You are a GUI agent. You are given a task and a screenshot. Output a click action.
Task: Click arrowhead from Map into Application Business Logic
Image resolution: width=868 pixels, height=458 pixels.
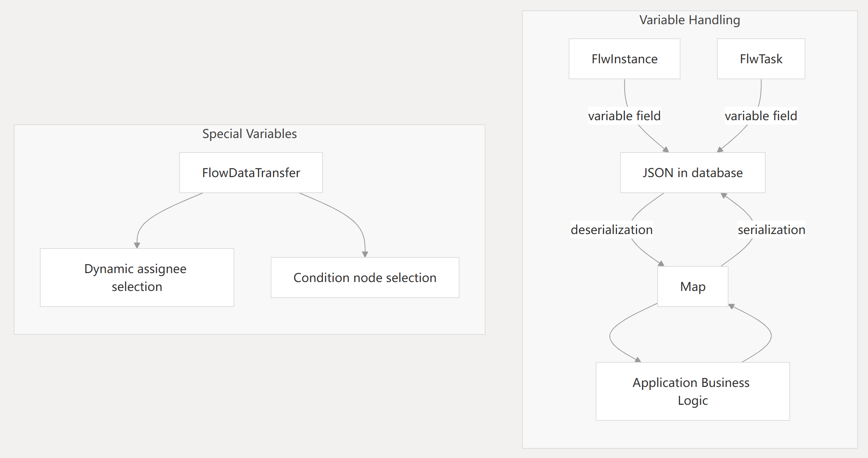click(x=638, y=360)
